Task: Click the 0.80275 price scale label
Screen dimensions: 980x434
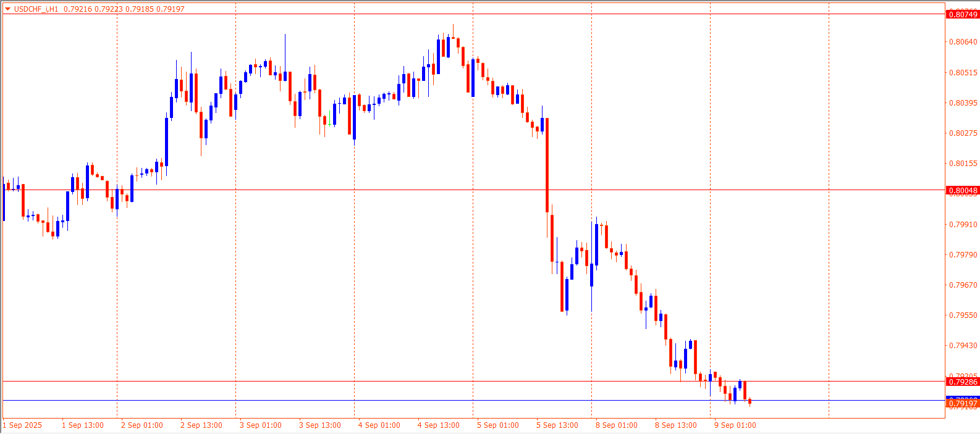Action: tap(963, 133)
